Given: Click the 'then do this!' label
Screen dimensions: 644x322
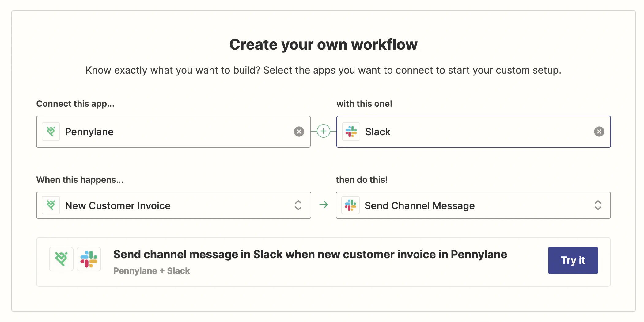Looking at the screenshot, I should click(x=362, y=180).
